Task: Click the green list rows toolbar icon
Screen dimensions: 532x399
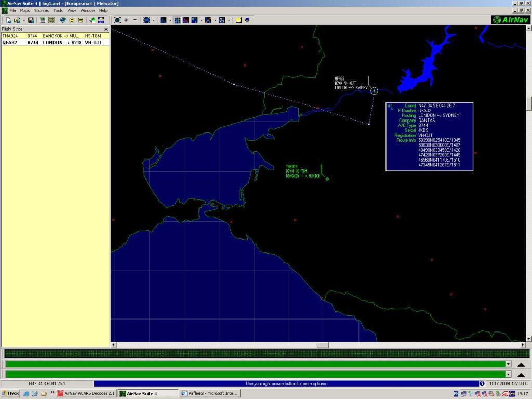Action: coord(51,20)
